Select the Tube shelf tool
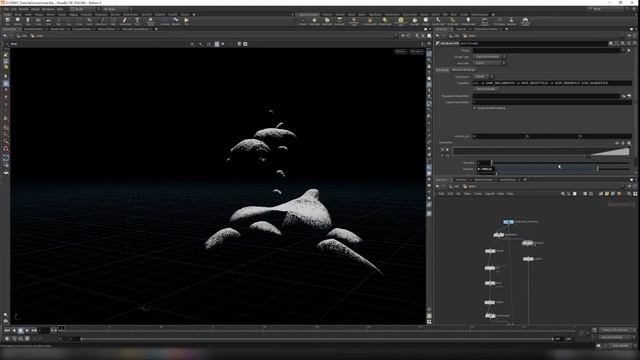This screenshot has height=360, width=640. (x=28, y=21)
